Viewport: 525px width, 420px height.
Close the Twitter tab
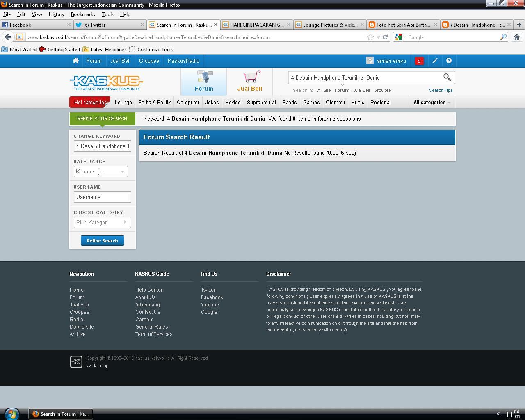click(x=142, y=25)
